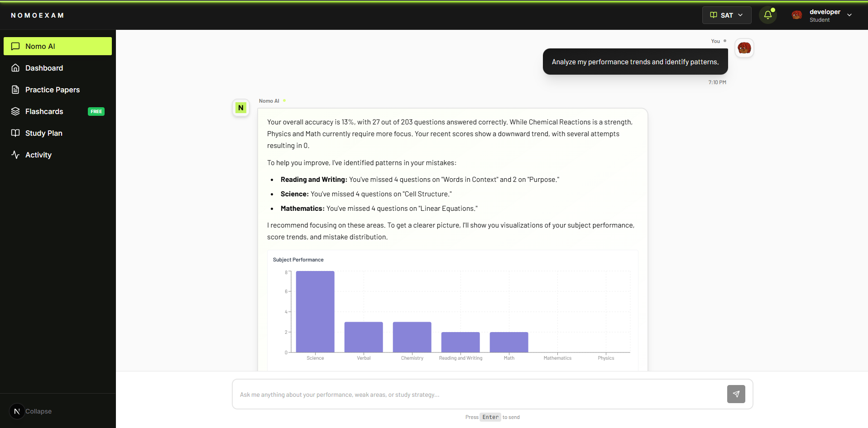This screenshot has width=868, height=428.
Task: Click bold 'Science:' bullet text
Action: pos(295,194)
